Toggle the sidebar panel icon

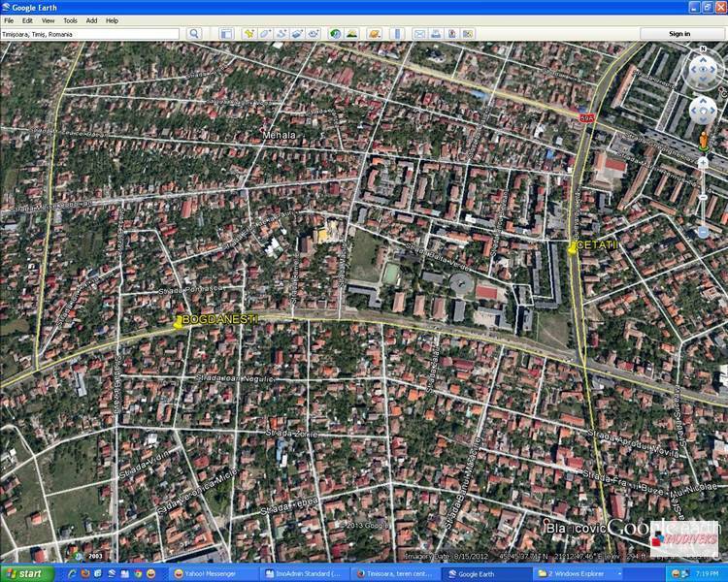pyautogui.click(x=225, y=34)
